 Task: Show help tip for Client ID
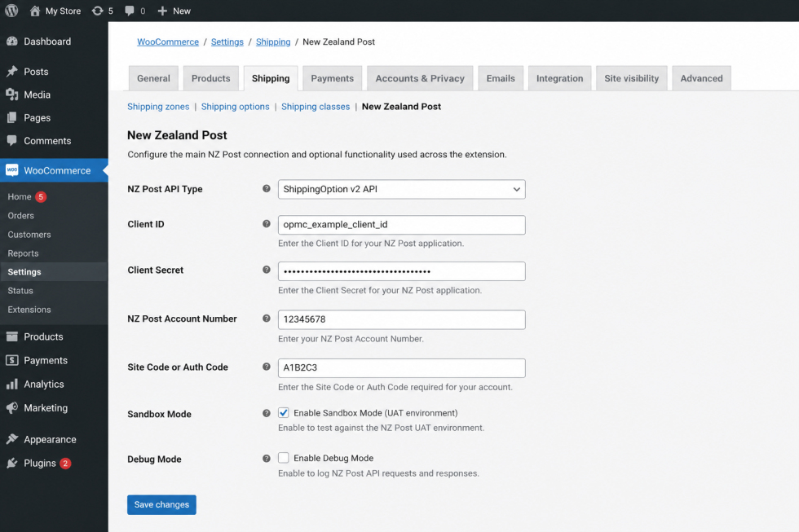[266, 223]
